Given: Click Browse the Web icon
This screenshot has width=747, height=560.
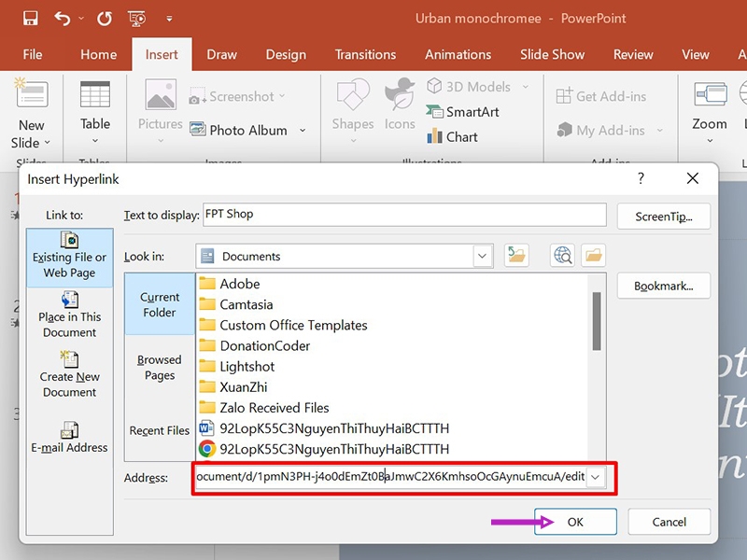Looking at the screenshot, I should pos(562,256).
